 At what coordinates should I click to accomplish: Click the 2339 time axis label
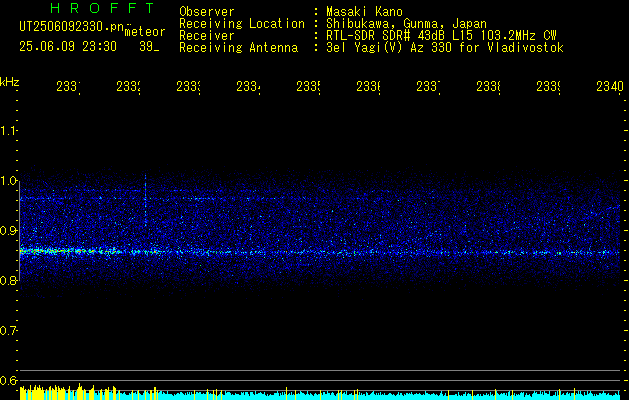click(548, 86)
